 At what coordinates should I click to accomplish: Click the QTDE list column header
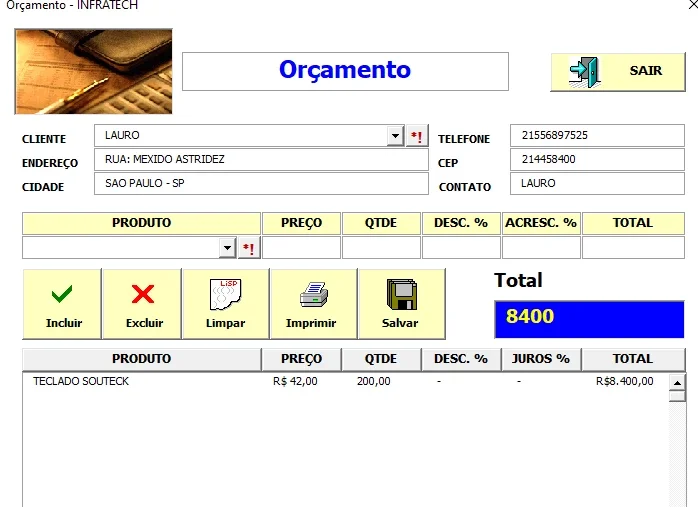tap(381, 359)
